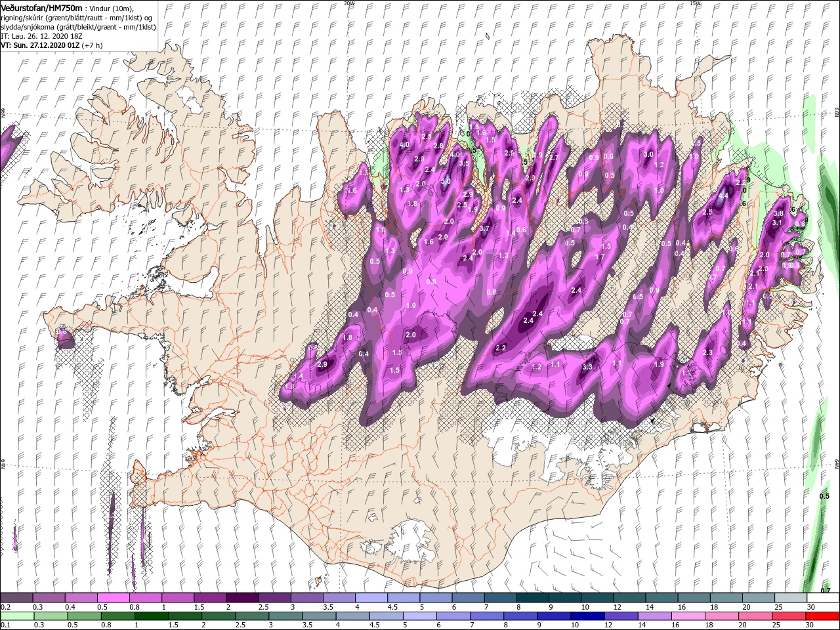This screenshot has height=630, width=840.
Task: Select the darkest green swatch labeled 1 in rain scale
Action: point(151,616)
